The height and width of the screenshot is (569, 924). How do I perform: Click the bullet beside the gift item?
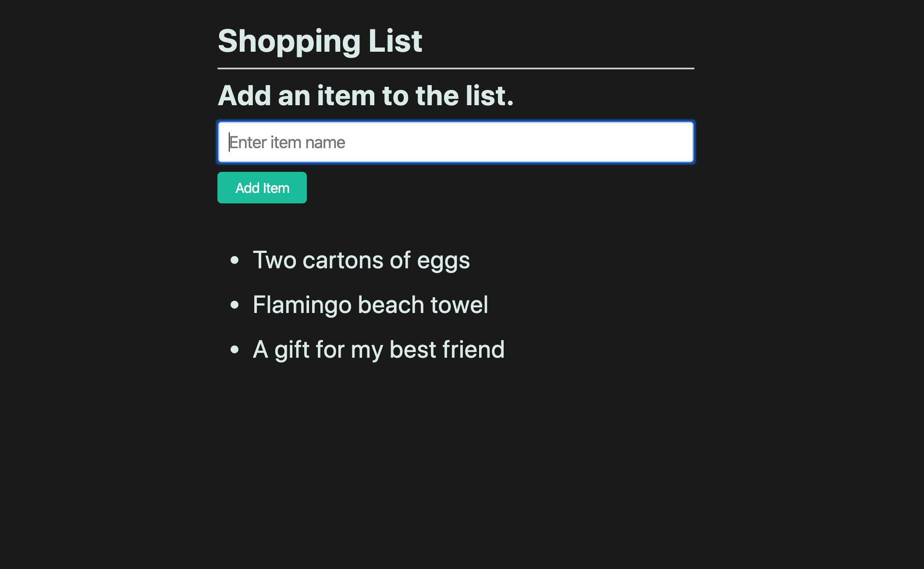click(x=234, y=349)
